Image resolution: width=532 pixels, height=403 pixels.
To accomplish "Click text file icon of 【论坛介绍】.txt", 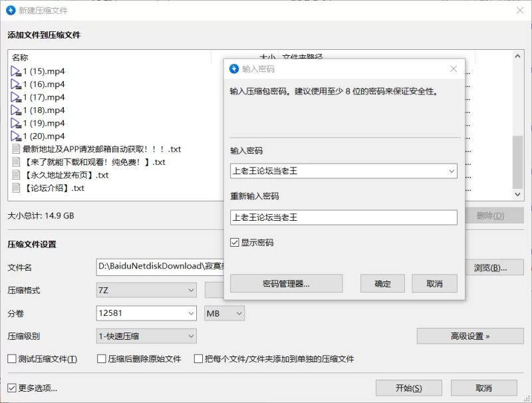I will point(16,188).
